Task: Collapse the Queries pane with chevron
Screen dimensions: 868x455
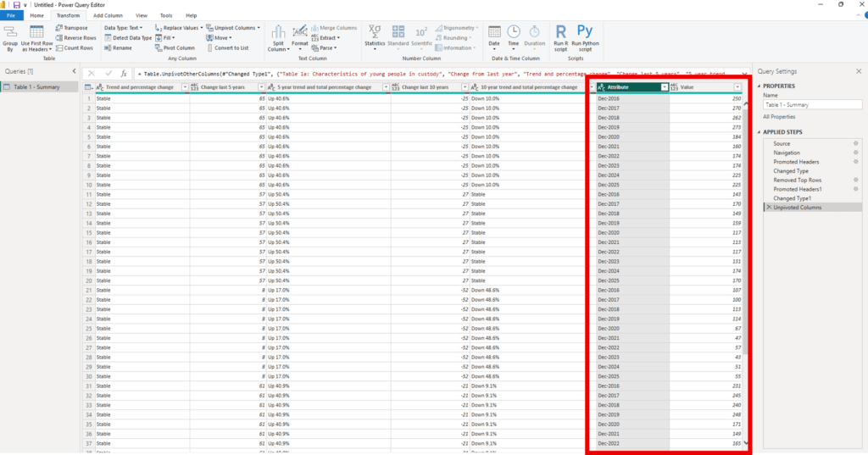Action: pyautogui.click(x=73, y=71)
